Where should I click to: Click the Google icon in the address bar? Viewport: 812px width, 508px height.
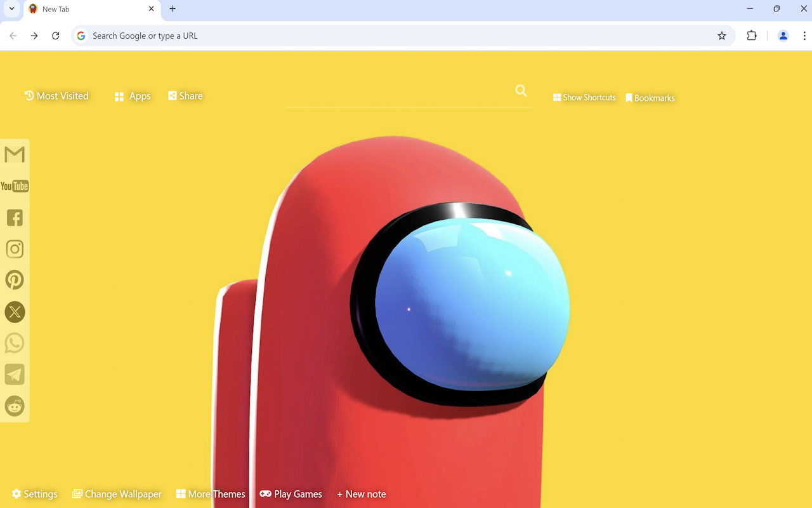pyautogui.click(x=81, y=36)
